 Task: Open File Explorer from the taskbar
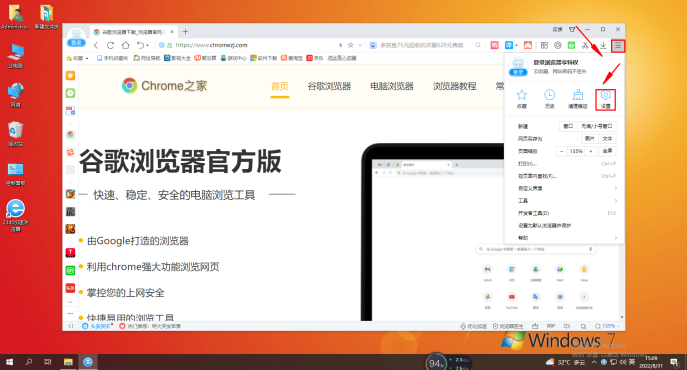coord(68,362)
